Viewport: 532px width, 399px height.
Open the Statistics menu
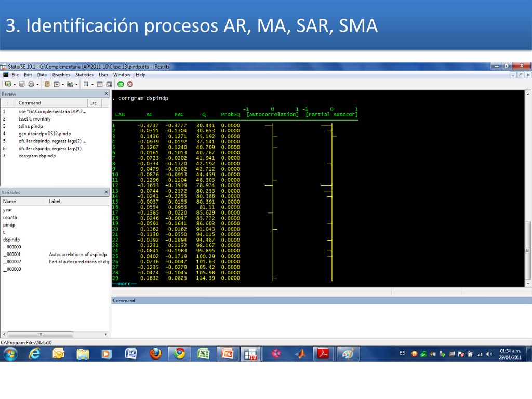tap(85, 75)
